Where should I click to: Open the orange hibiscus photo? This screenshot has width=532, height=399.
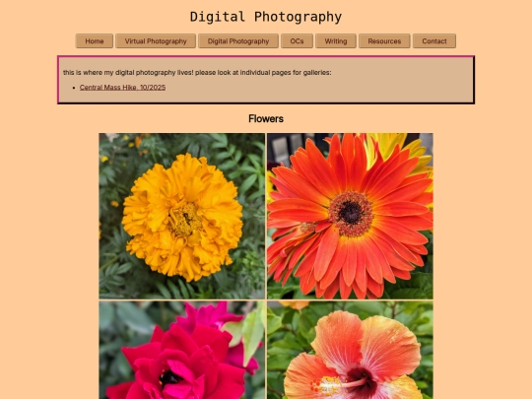(350, 350)
